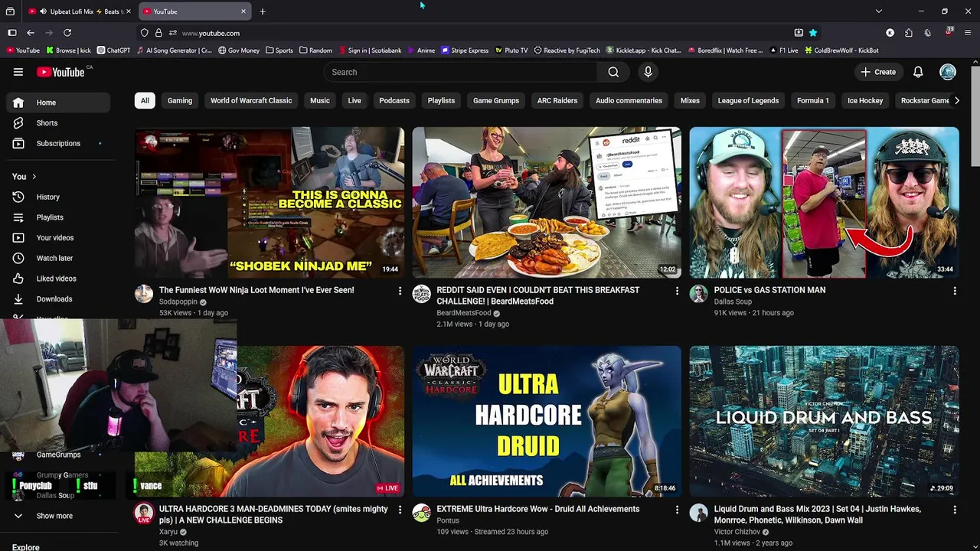
Task: Start voice search with the microphone icon
Action: (648, 72)
